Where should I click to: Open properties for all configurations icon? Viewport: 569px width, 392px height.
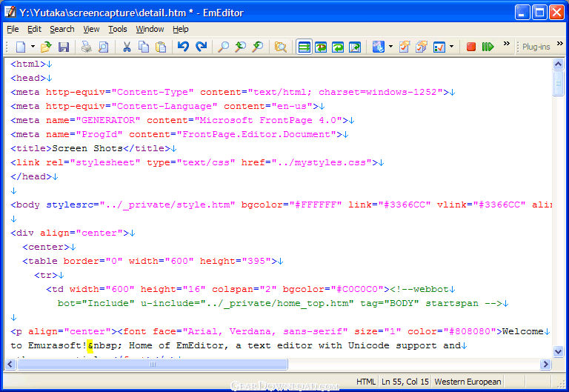tap(422, 47)
